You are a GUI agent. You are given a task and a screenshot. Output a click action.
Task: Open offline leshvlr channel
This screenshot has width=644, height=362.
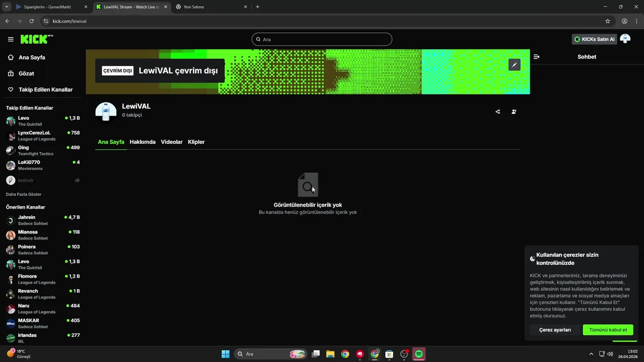tap(43, 180)
